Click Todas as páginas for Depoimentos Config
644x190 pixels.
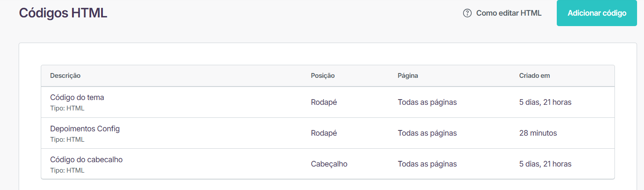pyautogui.click(x=427, y=133)
